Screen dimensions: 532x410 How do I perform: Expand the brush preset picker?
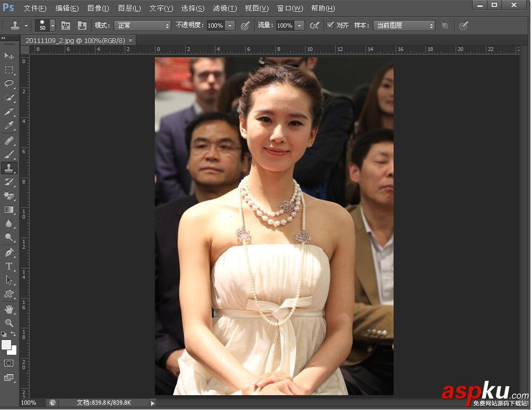tap(53, 24)
